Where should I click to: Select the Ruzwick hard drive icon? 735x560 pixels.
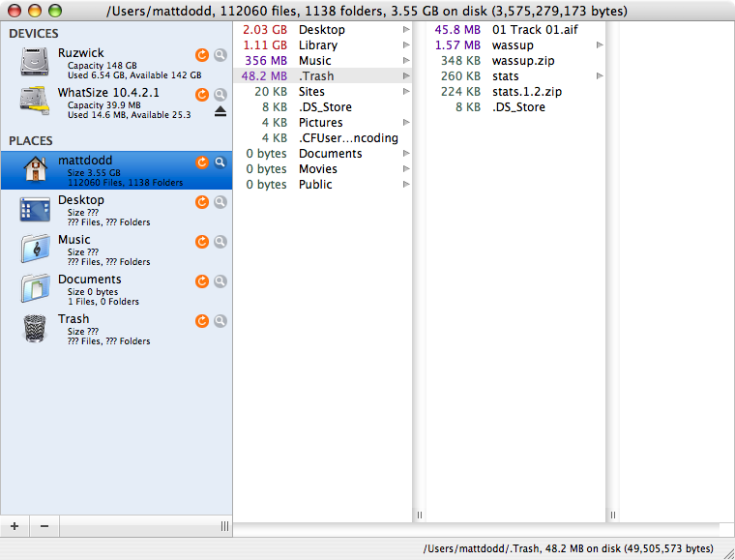[35, 61]
